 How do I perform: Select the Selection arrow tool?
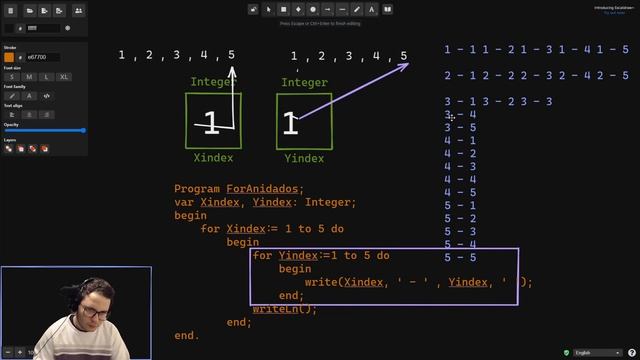(x=268, y=9)
